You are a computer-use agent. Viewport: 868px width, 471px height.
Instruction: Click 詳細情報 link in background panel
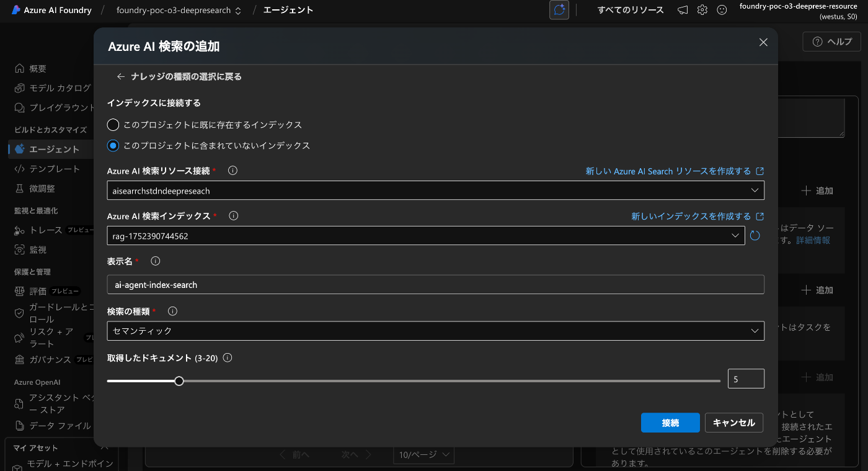tap(813, 240)
